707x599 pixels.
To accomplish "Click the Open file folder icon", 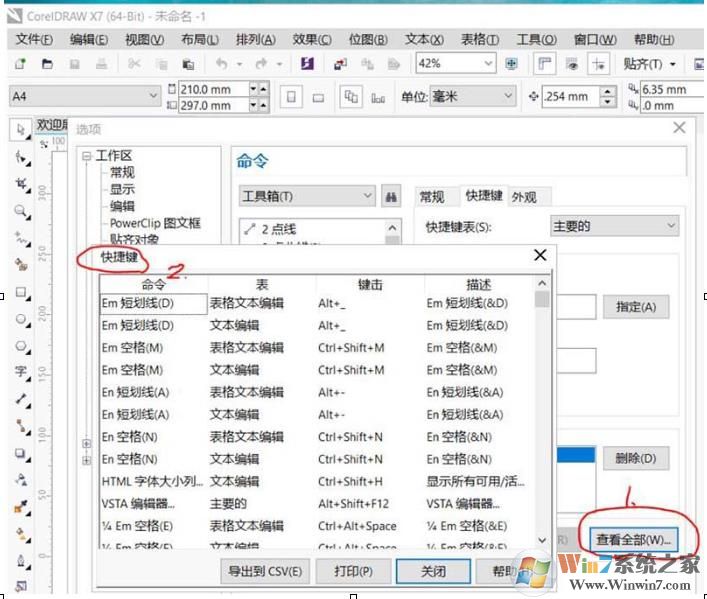I will [x=47, y=64].
